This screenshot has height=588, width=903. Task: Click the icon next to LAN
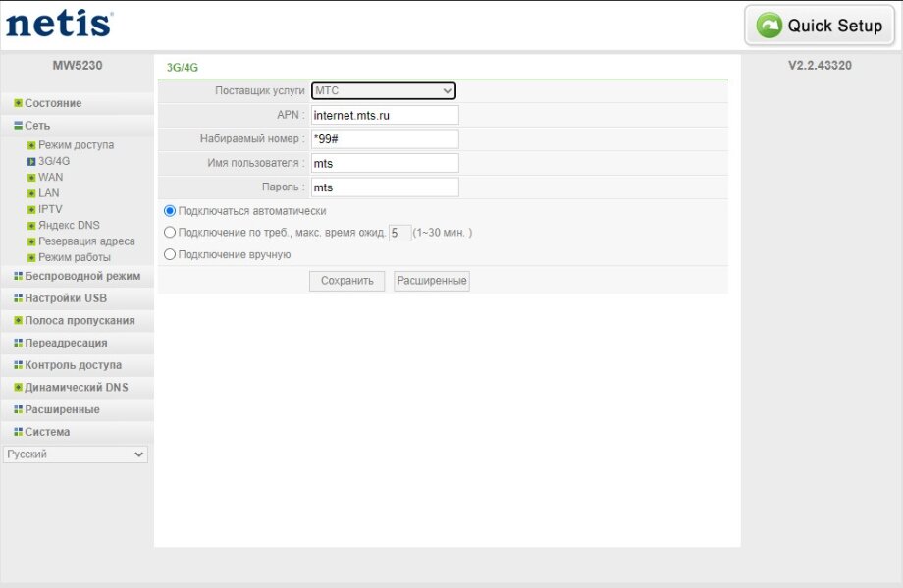31,193
